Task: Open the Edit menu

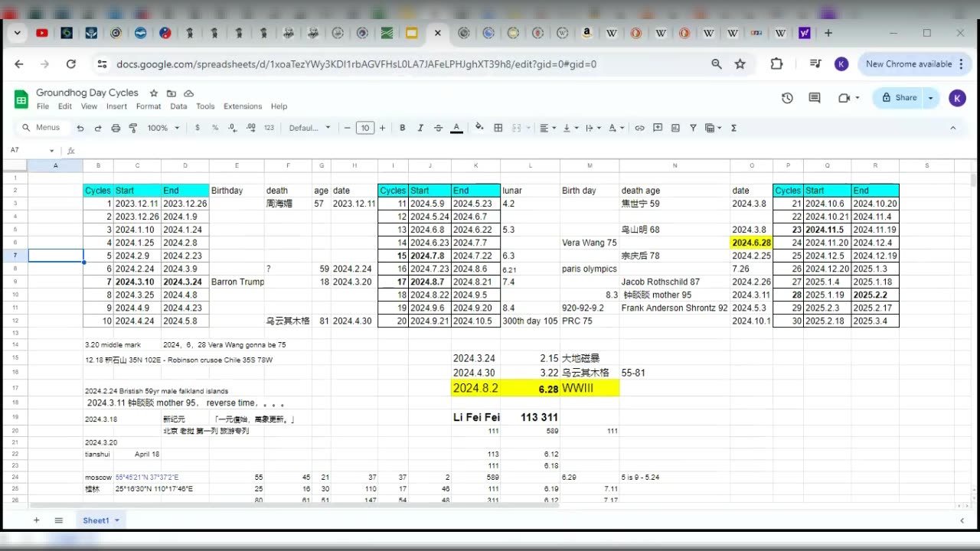Action: (x=65, y=106)
